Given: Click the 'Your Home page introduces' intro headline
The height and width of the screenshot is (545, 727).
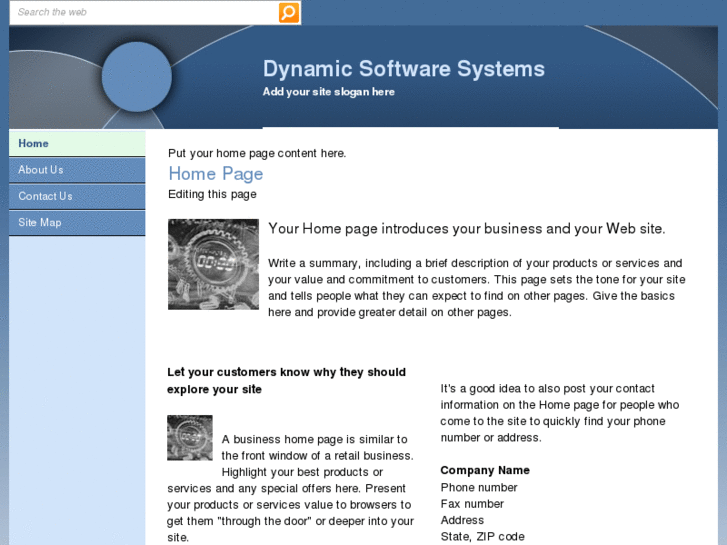Looking at the screenshot, I should click(466, 229).
